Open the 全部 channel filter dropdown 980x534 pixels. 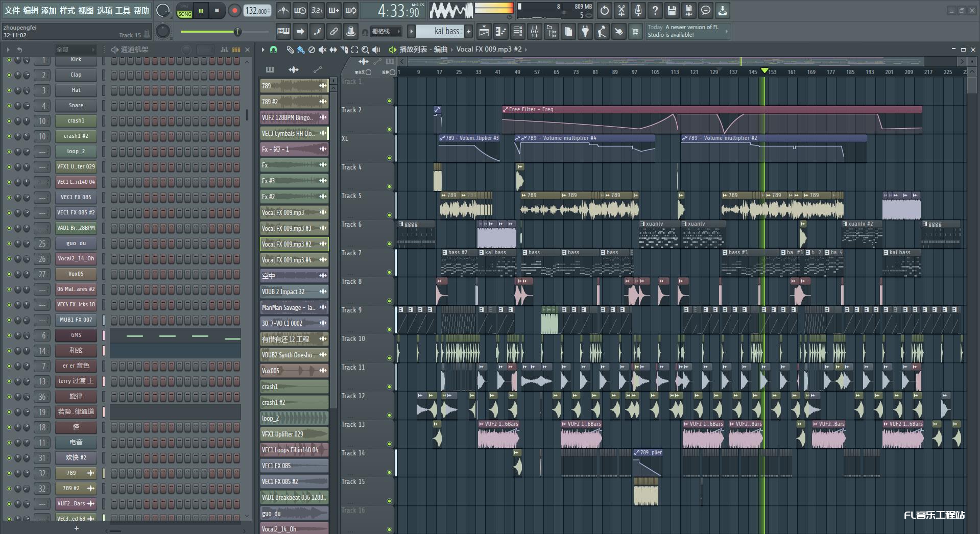click(75, 50)
